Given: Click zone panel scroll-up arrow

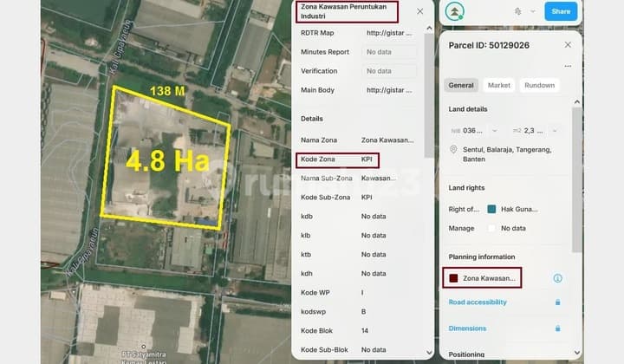Looking at the screenshot, I should coord(429,28).
